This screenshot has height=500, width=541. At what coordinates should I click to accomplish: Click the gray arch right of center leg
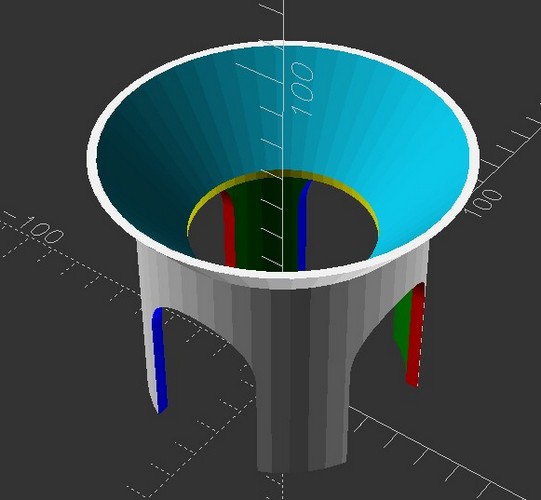[373, 342]
